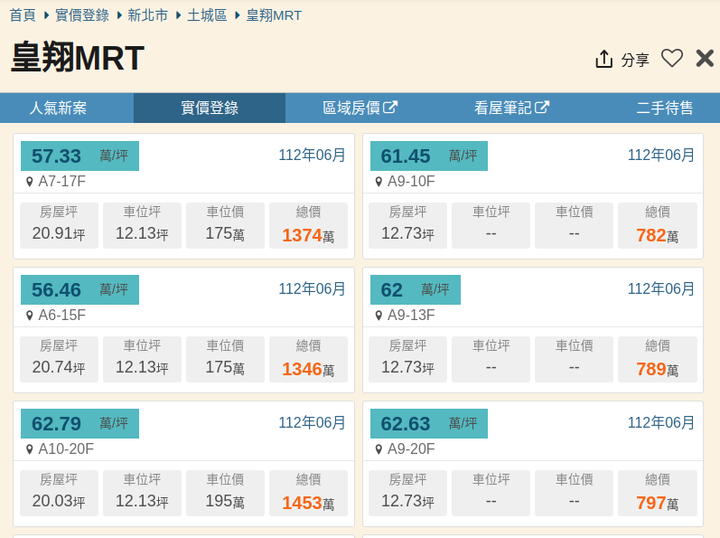Screen dimensions: 720x538
Task: Click the 皇翔MRT page title
Action: coord(77,57)
